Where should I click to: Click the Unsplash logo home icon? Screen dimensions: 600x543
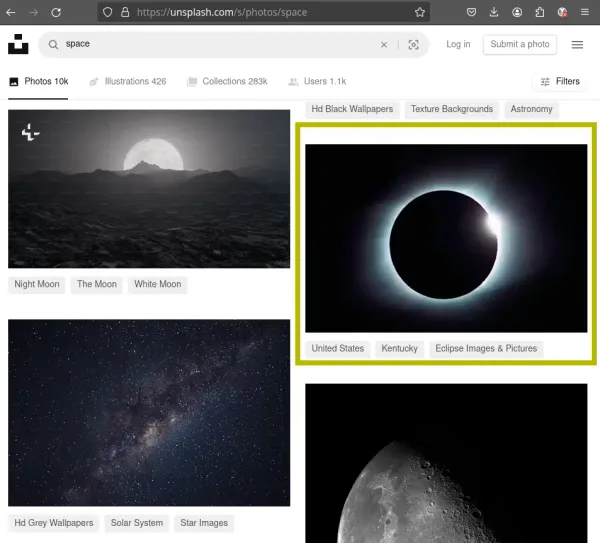18,44
